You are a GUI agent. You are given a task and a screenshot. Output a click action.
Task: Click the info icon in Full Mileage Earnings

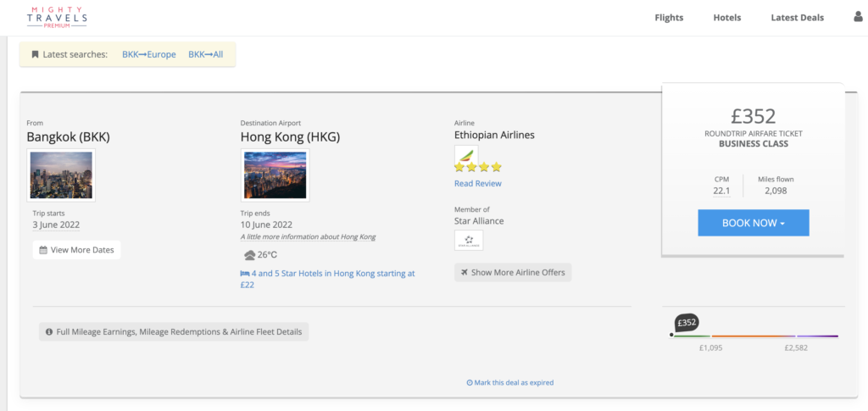(x=49, y=332)
